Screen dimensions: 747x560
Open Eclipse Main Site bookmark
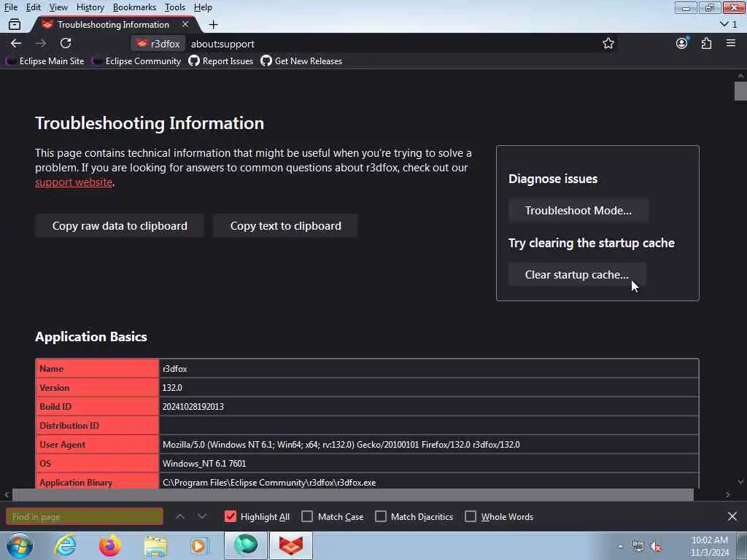pos(44,61)
